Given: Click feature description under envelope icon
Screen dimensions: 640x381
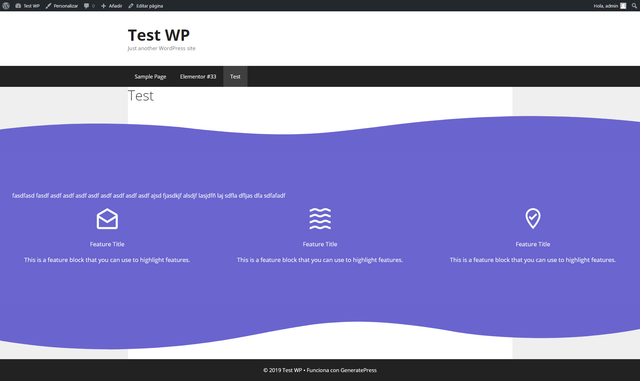Looking at the screenshot, I should [x=107, y=260].
